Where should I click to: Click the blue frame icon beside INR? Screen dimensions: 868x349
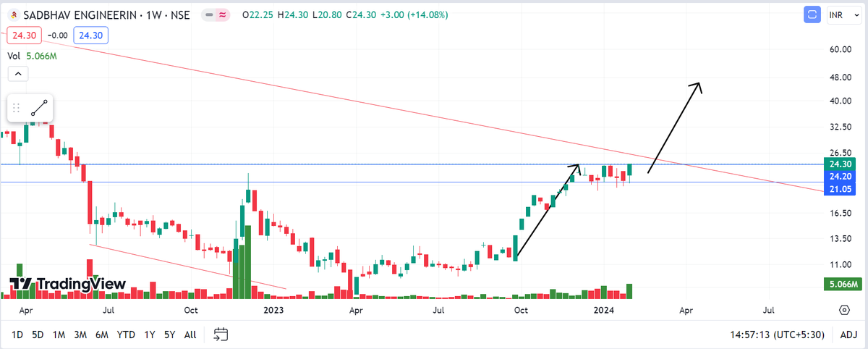813,14
